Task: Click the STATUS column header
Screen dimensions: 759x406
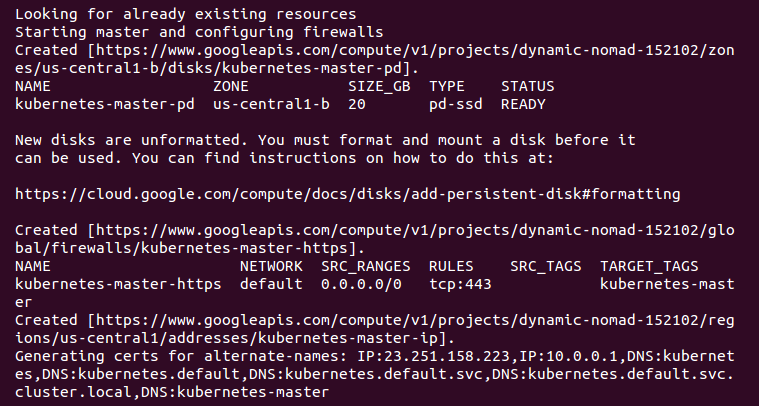Action: pos(527,86)
